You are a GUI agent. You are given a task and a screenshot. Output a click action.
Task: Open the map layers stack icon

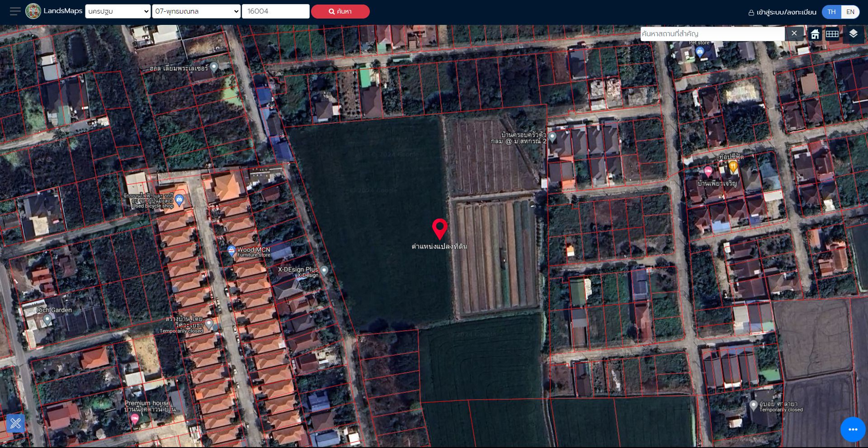coord(853,34)
